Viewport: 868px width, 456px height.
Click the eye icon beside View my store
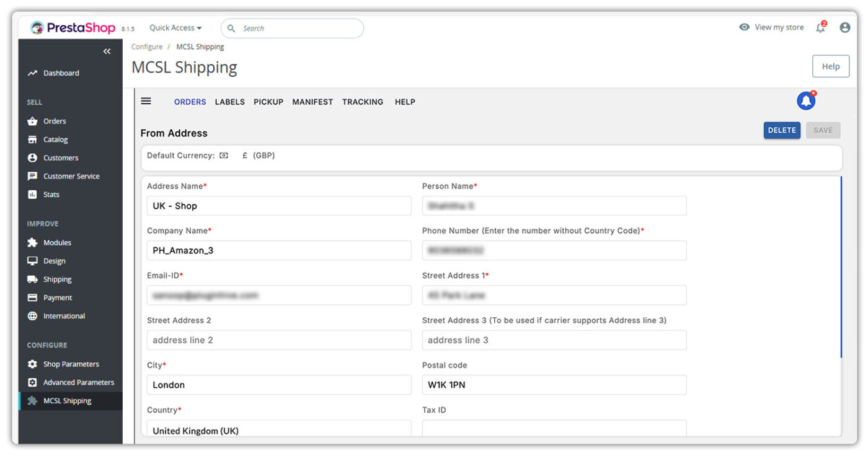(745, 27)
